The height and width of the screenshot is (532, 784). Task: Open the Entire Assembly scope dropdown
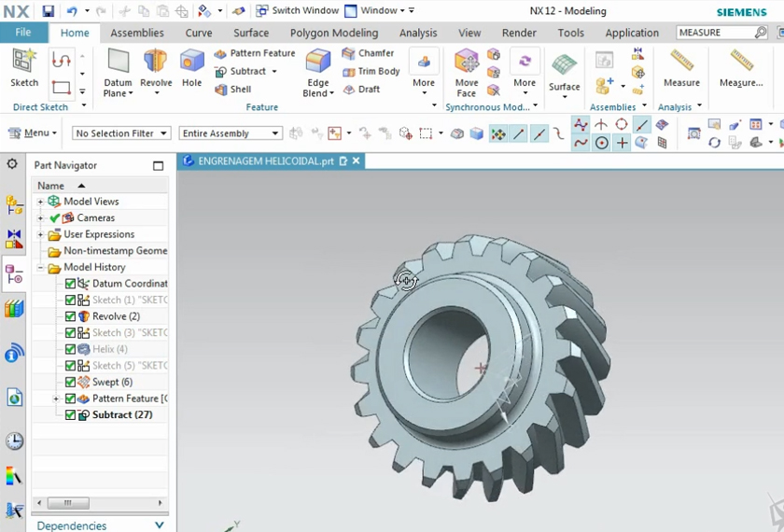(x=229, y=133)
